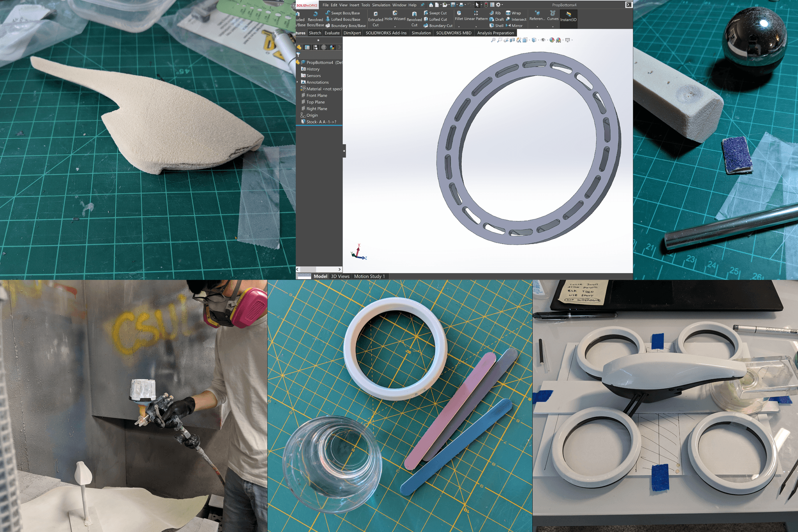
Task: Pin the menu bar with the pushpin
Action: [422, 5]
